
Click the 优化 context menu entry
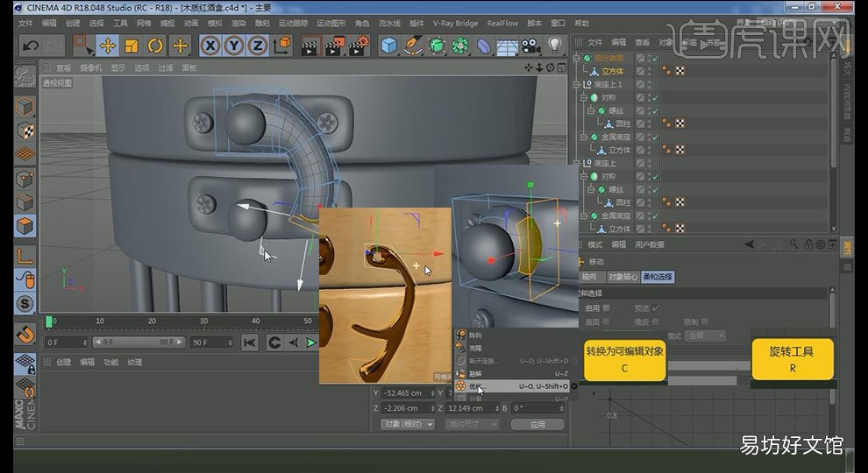point(511,386)
